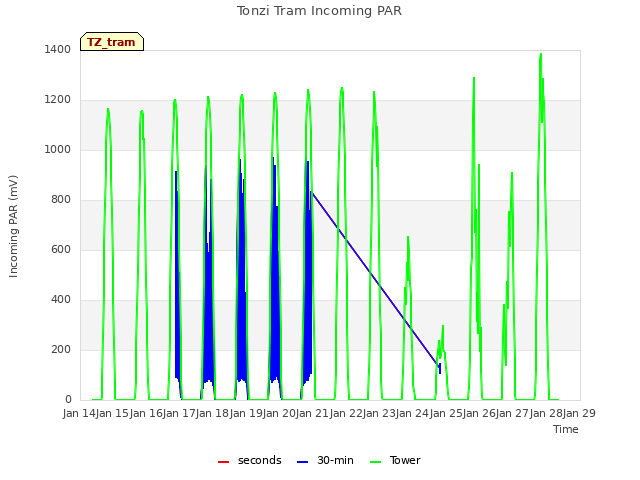
Task: Click the 0 y-axis tick label
Action: (x=68, y=400)
